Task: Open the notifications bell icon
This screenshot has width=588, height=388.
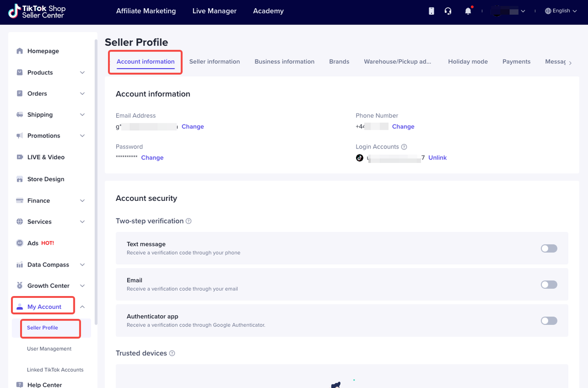Action: (468, 11)
